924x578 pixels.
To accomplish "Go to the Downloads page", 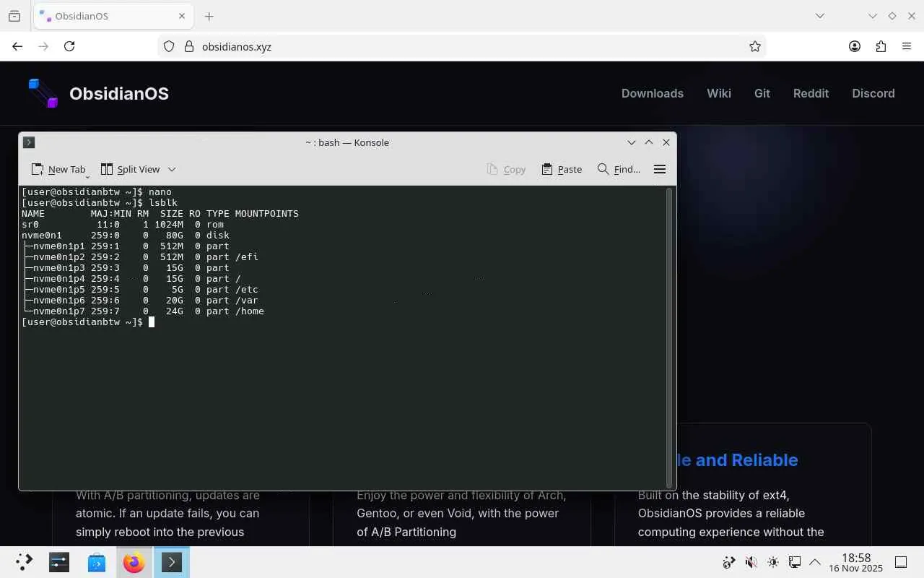I will (x=653, y=93).
